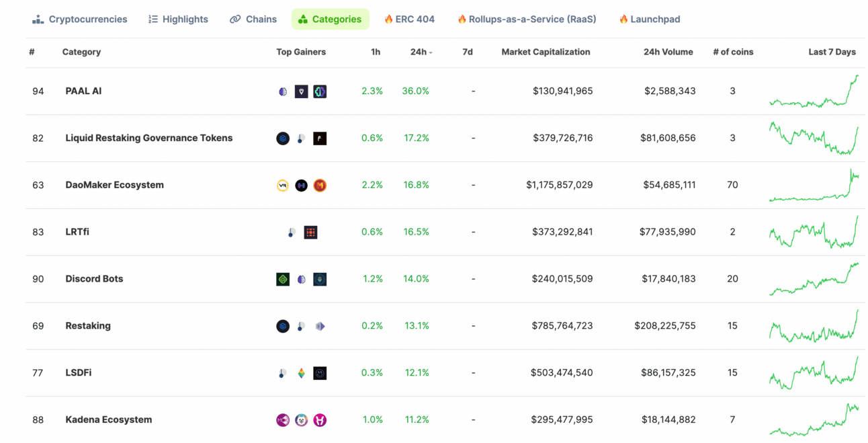The image size is (868, 443).
Task: Click third top gainer icon in LSDFi row
Action: click(320, 373)
